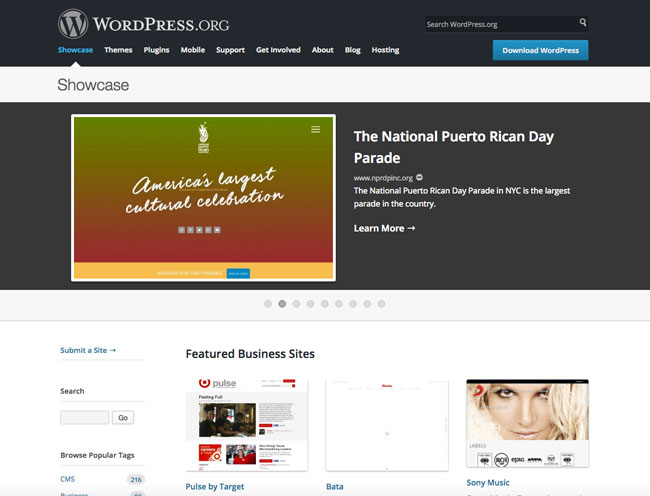Screen dimensions: 650x496
Task: Click the WordPress.org site title
Action: pyautogui.click(x=161, y=24)
